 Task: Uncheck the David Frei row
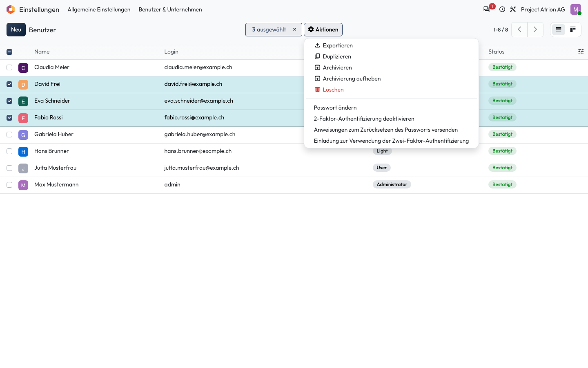tap(9, 84)
